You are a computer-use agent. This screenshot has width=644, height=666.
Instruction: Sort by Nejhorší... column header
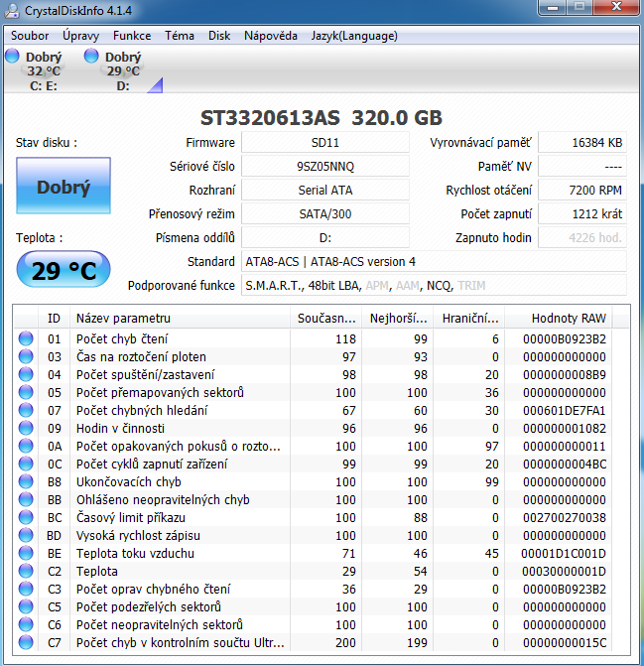[397, 319]
